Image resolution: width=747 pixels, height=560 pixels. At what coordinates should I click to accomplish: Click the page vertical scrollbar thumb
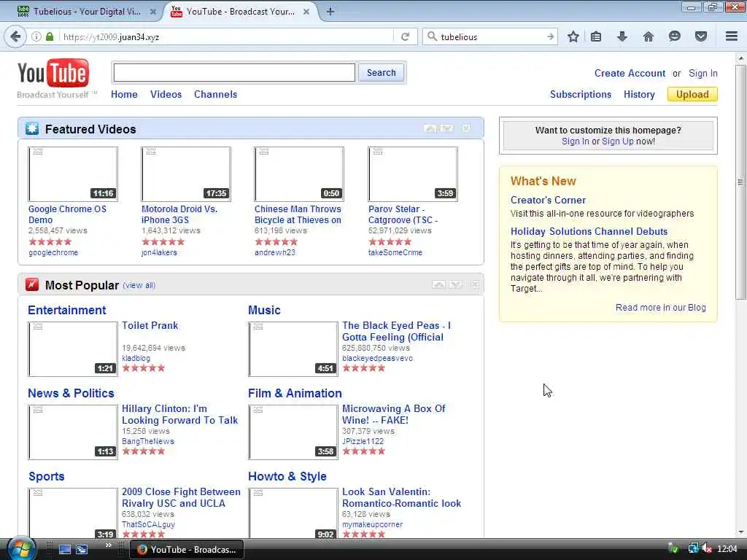tap(740, 181)
